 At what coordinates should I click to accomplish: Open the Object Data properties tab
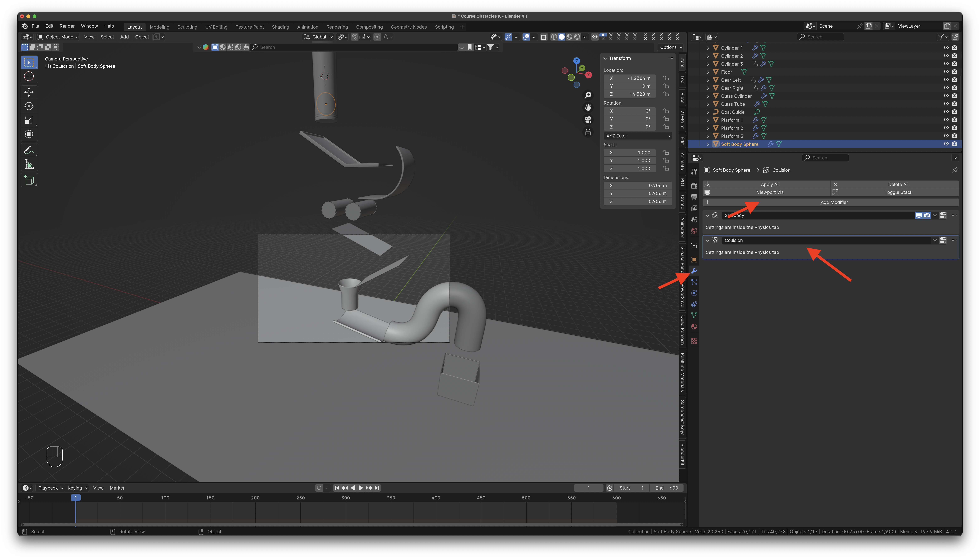pos(694,315)
